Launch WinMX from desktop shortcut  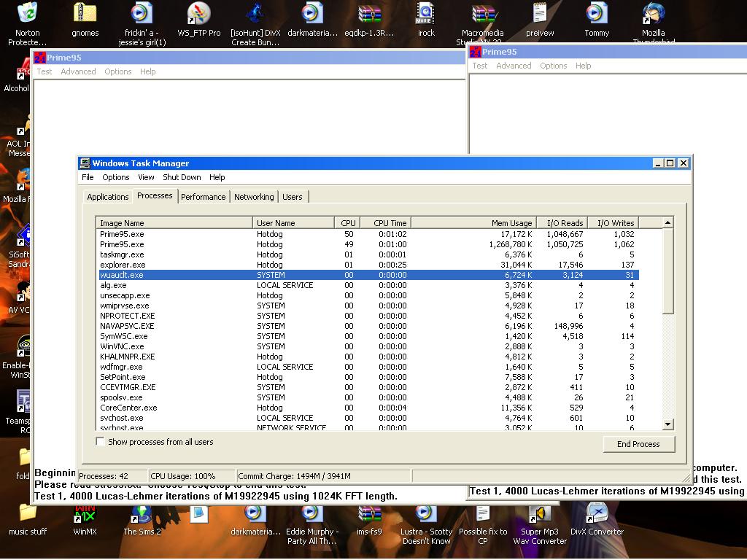(85, 515)
